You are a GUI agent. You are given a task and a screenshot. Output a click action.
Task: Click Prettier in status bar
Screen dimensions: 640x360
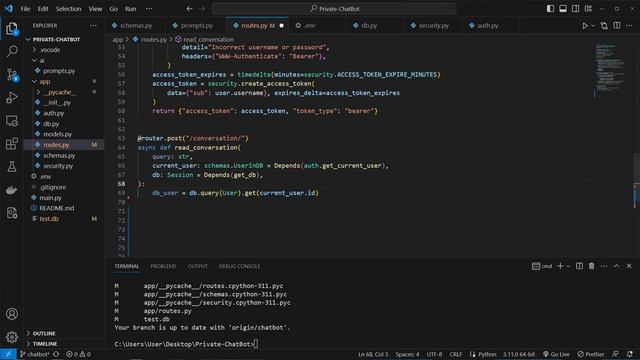point(591,354)
